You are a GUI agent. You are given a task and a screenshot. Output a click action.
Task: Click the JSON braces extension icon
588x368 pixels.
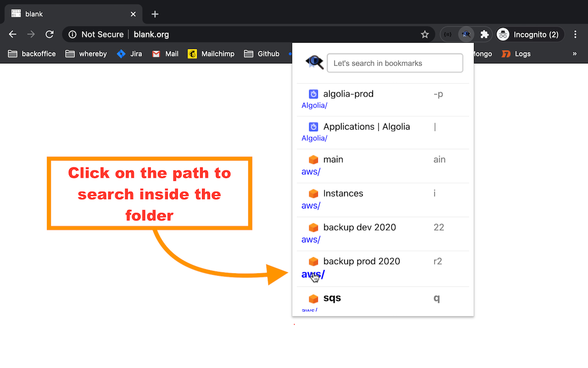pyautogui.click(x=448, y=34)
